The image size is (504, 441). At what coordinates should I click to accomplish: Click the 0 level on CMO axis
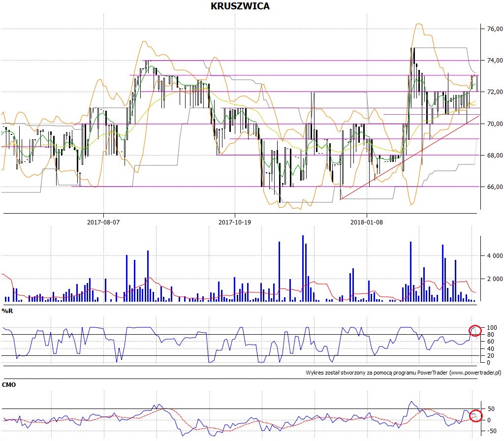click(489, 420)
